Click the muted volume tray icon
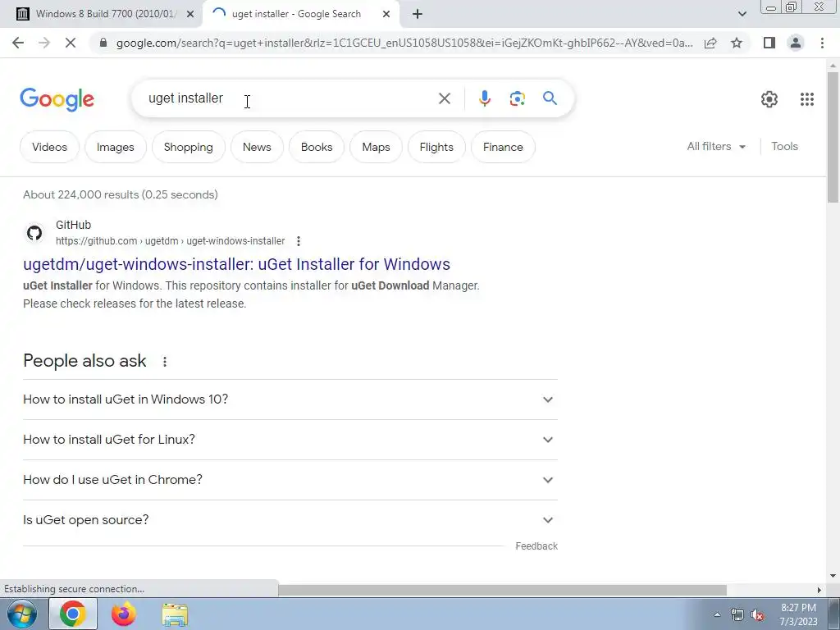The width and height of the screenshot is (840, 630). 757,615
